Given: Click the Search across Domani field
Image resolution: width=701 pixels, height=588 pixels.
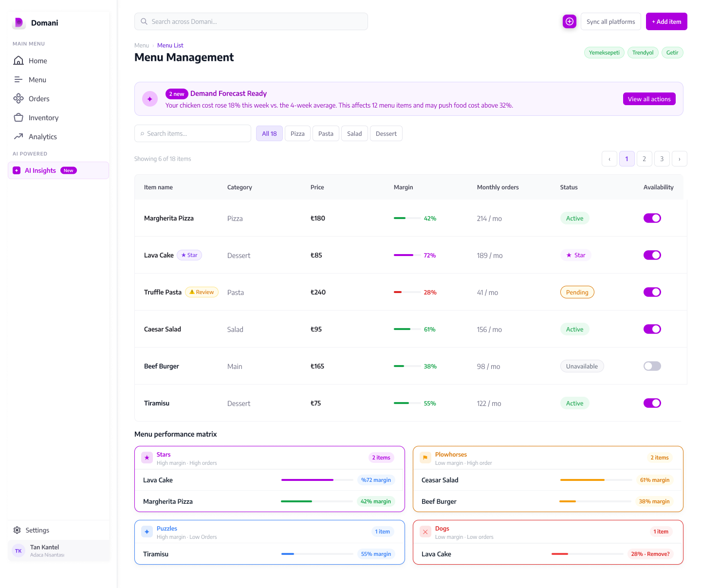Looking at the screenshot, I should 251,21.
